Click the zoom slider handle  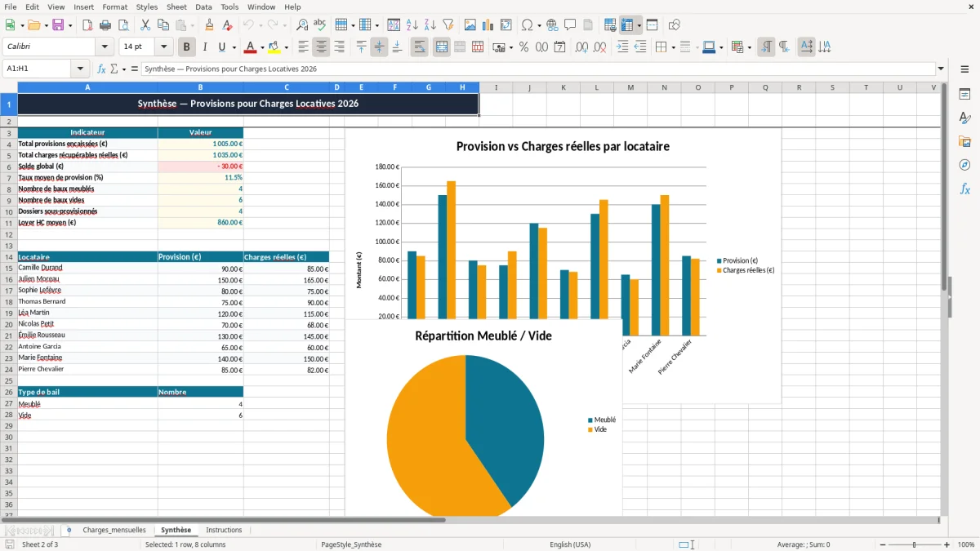tap(914, 544)
